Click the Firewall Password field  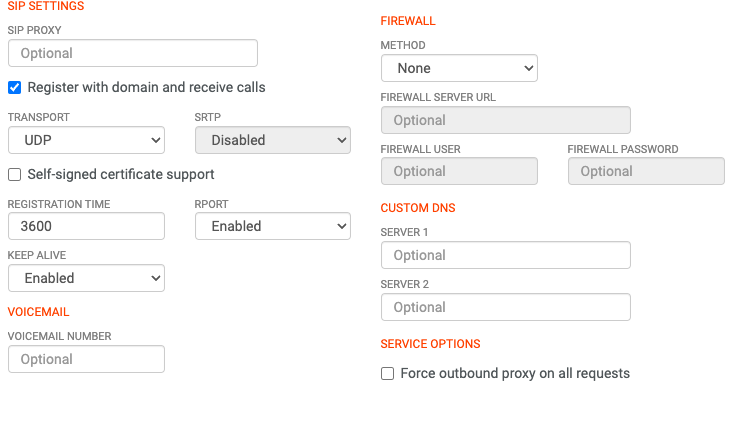(x=646, y=171)
